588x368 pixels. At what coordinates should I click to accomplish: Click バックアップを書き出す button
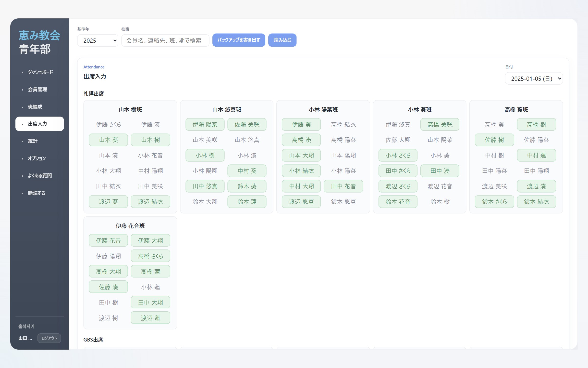tap(239, 40)
